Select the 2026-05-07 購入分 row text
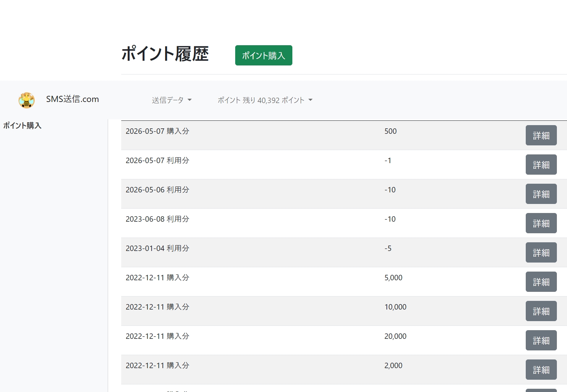This screenshot has width=567, height=392. pyautogui.click(x=157, y=131)
